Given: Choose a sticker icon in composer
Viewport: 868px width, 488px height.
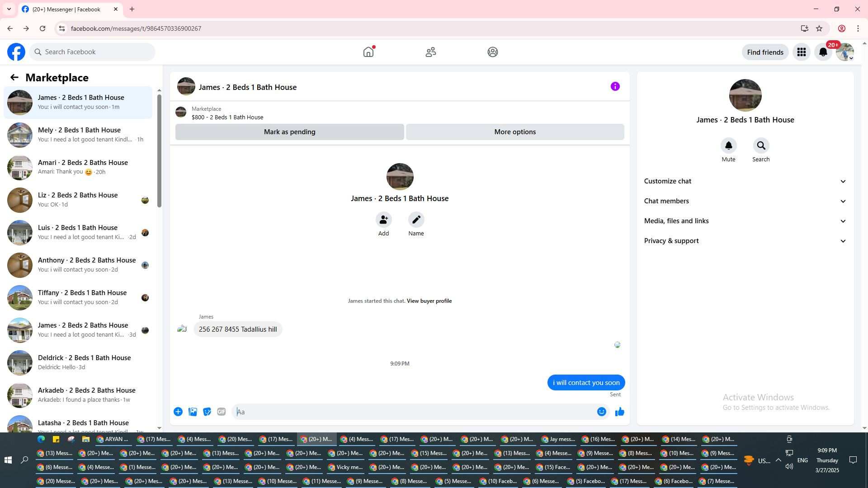Looking at the screenshot, I should coord(207,412).
